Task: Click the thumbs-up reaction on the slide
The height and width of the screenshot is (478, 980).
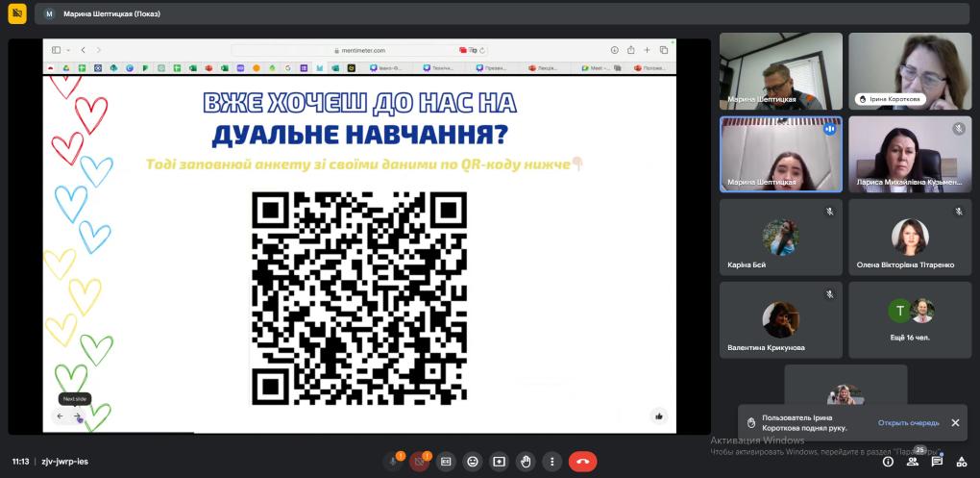Action: 658,416
